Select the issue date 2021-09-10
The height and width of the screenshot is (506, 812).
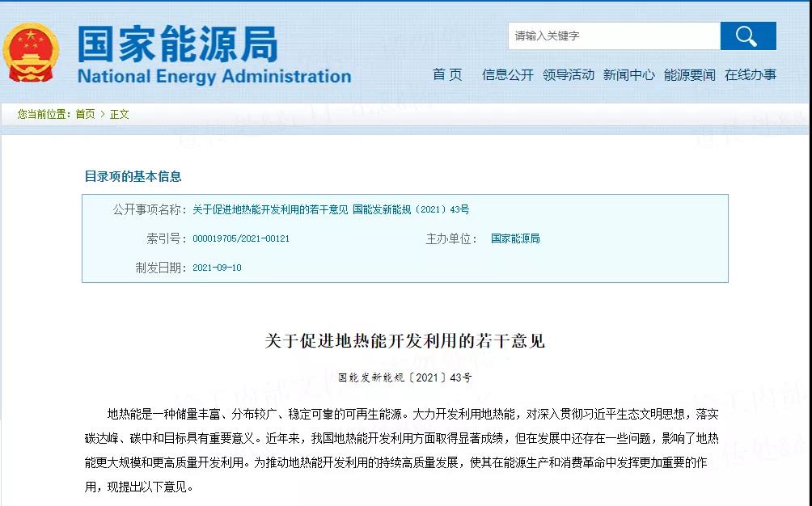217,268
